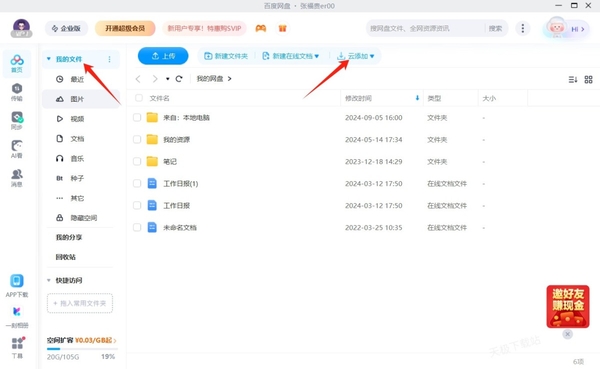Open the 传输 transfer panel icon

17,92
